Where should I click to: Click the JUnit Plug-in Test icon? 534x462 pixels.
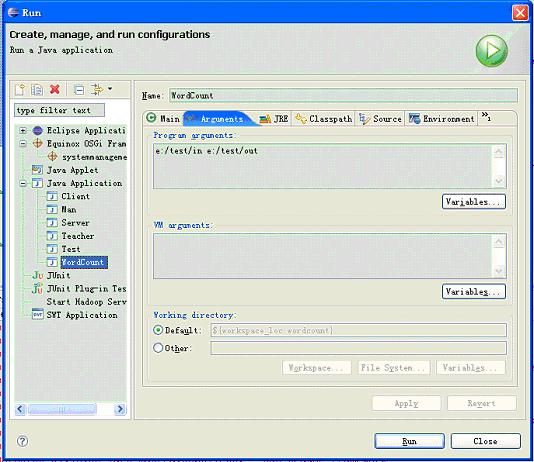[x=37, y=288]
